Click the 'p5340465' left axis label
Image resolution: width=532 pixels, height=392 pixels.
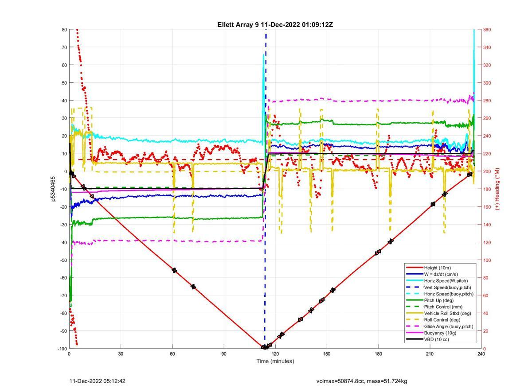(x=53, y=189)
